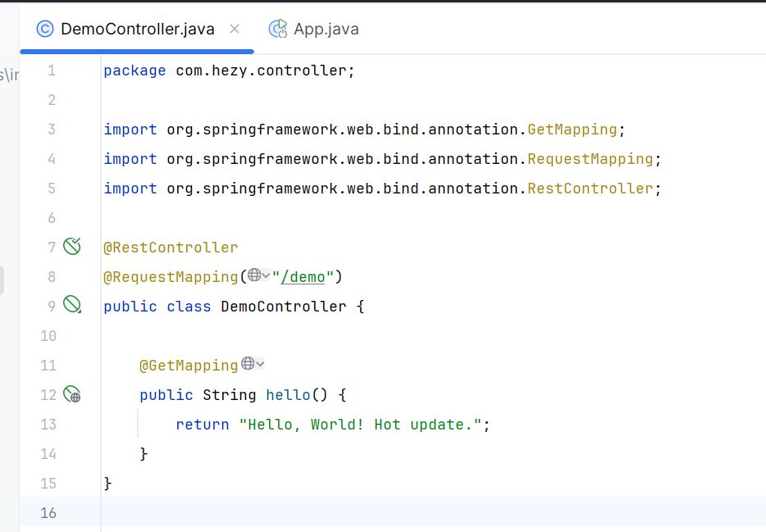Click the class gutter icon beside DemoController declaration

tap(72, 305)
